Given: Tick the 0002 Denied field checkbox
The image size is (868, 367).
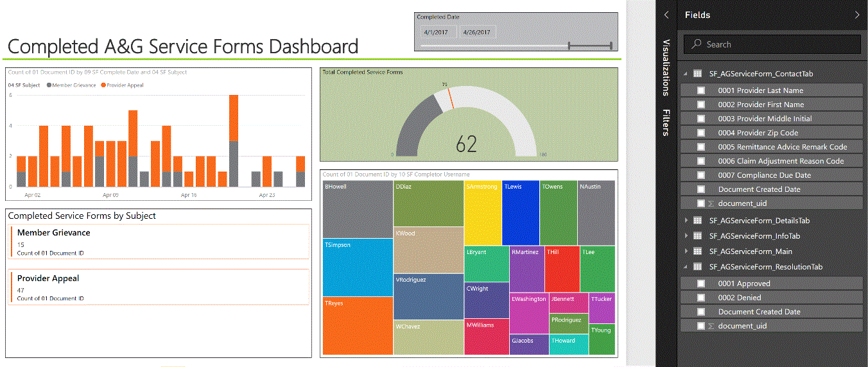Looking at the screenshot, I should [701, 298].
